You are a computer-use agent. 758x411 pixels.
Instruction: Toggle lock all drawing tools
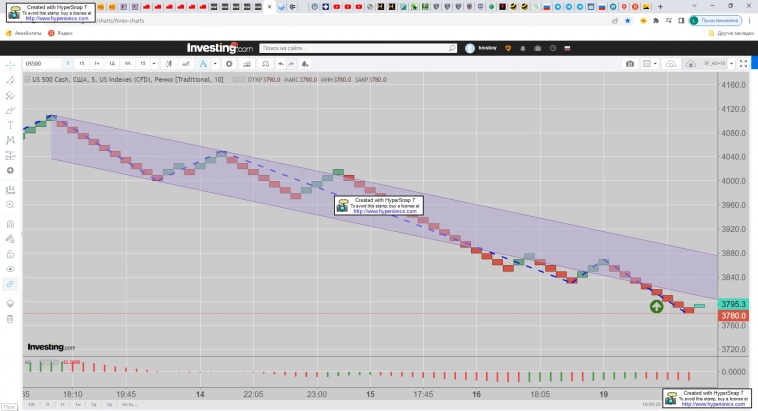pyautogui.click(x=10, y=254)
